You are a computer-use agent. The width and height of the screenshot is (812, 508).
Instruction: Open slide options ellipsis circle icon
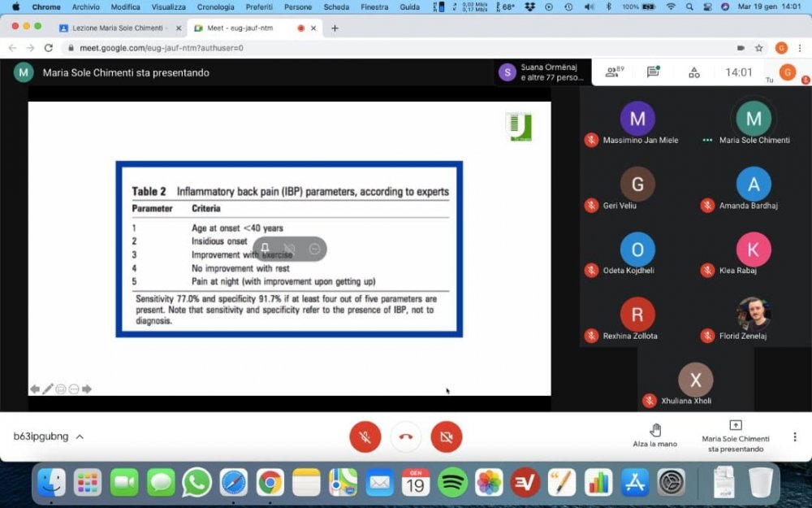tap(74, 389)
